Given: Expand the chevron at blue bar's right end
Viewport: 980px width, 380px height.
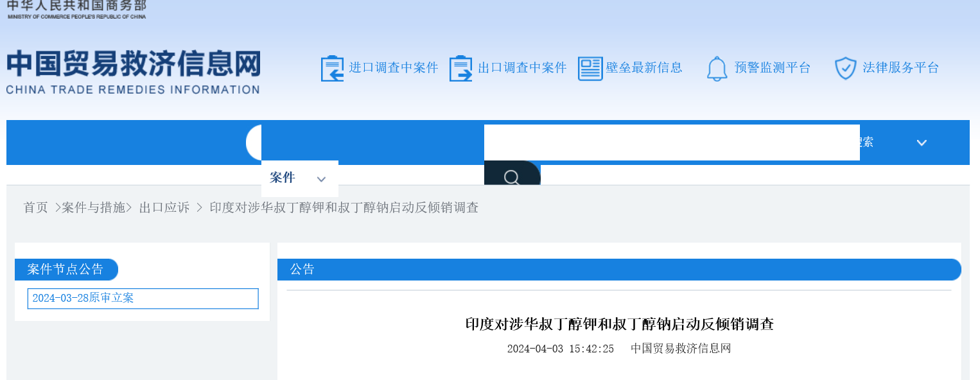Looking at the screenshot, I should [922, 142].
